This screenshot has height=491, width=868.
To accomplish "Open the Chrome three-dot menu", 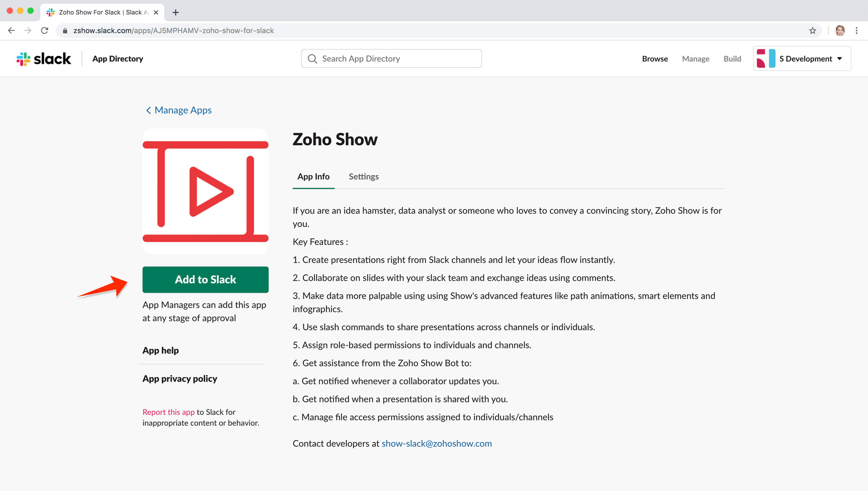I will pyautogui.click(x=856, y=30).
